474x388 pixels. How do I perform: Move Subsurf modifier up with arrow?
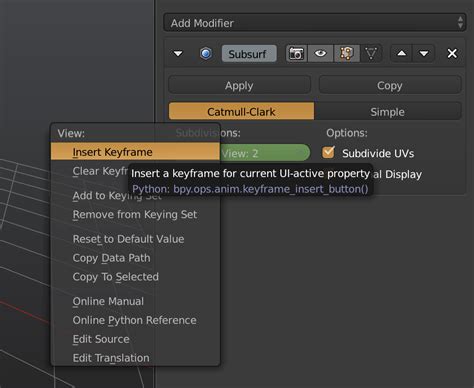[x=401, y=53]
